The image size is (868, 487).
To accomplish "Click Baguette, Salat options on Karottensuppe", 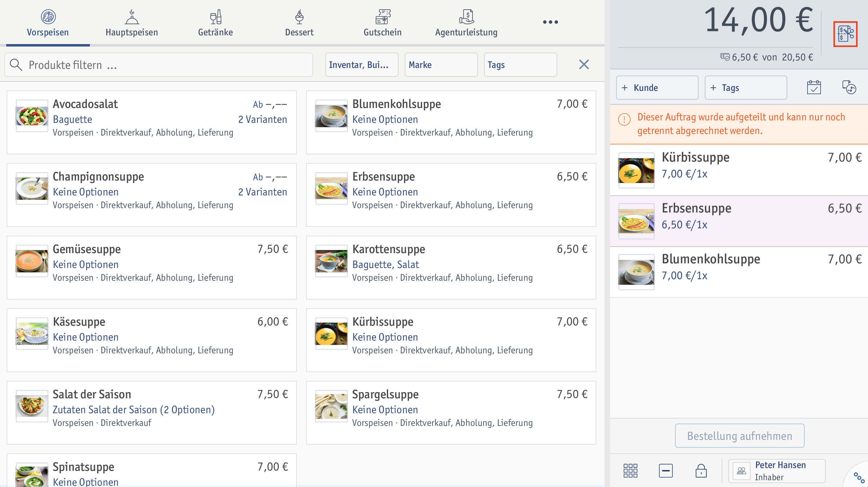I will pos(385,264).
